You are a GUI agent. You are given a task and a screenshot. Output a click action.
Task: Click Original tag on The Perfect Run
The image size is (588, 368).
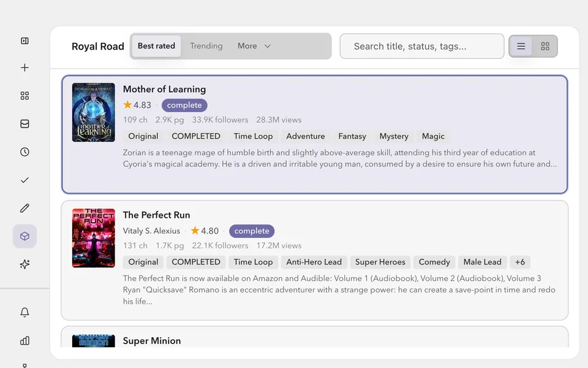(143, 262)
